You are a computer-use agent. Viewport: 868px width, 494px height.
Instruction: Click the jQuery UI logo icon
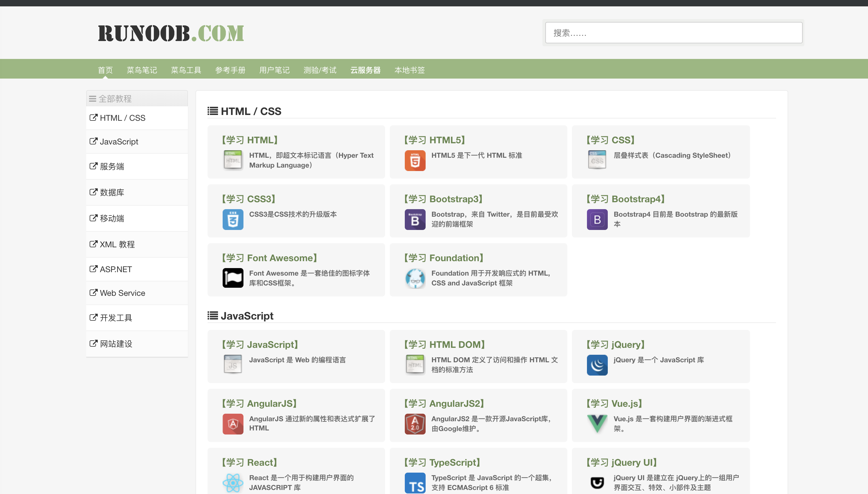click(x=597, y=483)
